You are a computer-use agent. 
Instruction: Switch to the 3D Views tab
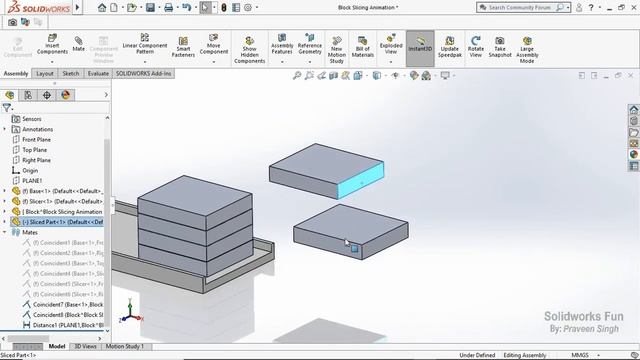click(85, 346)
